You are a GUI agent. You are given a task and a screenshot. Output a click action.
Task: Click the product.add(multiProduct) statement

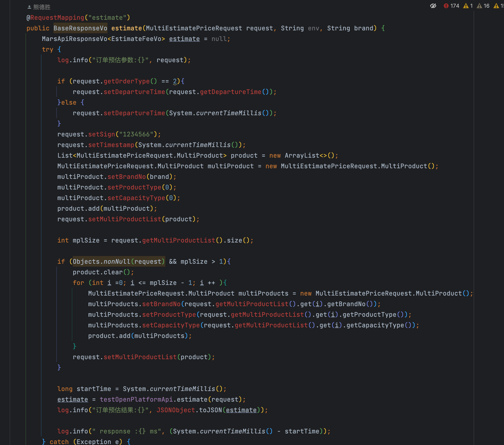107,209
